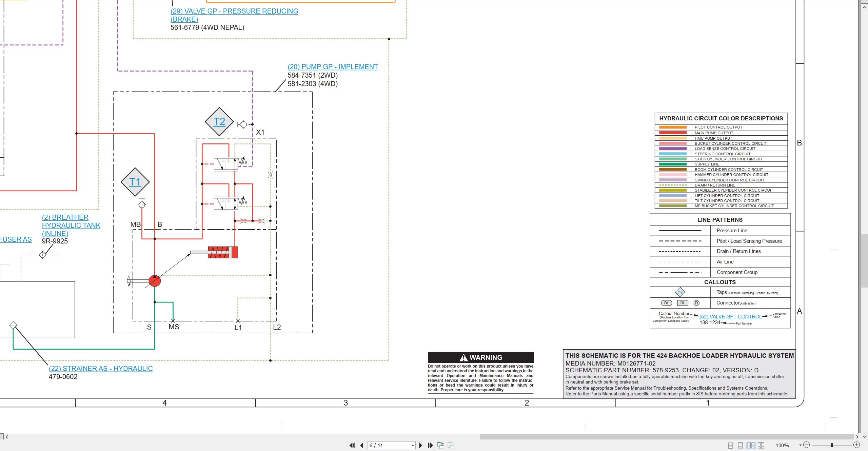Click the blue Steering Control Circuit swatch
868x451 pixels.
pyautogui.click(x=673, y=154)
